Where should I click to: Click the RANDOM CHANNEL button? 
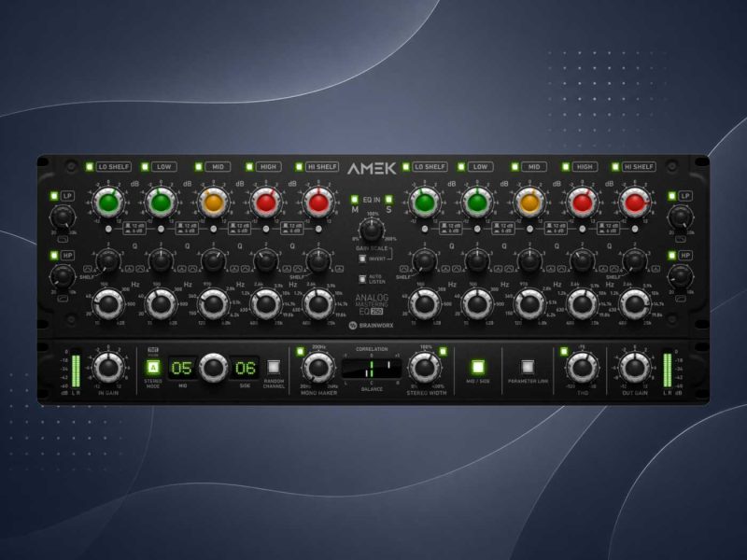point(274,367)
